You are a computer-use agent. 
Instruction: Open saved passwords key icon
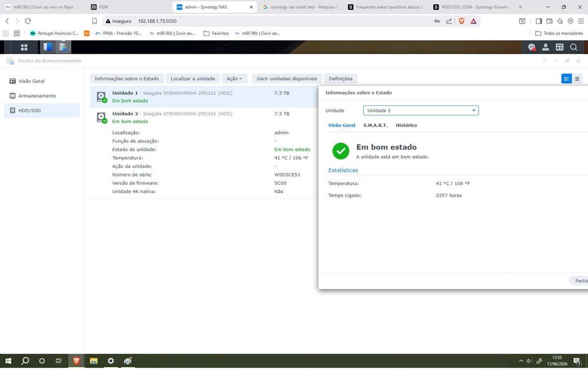coord(437,21)
